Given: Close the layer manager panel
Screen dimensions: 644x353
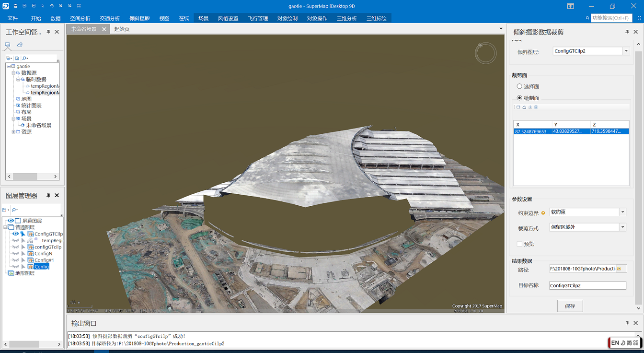Looking at the screenshot, I should pyautogui.click(x=57, y=196).
